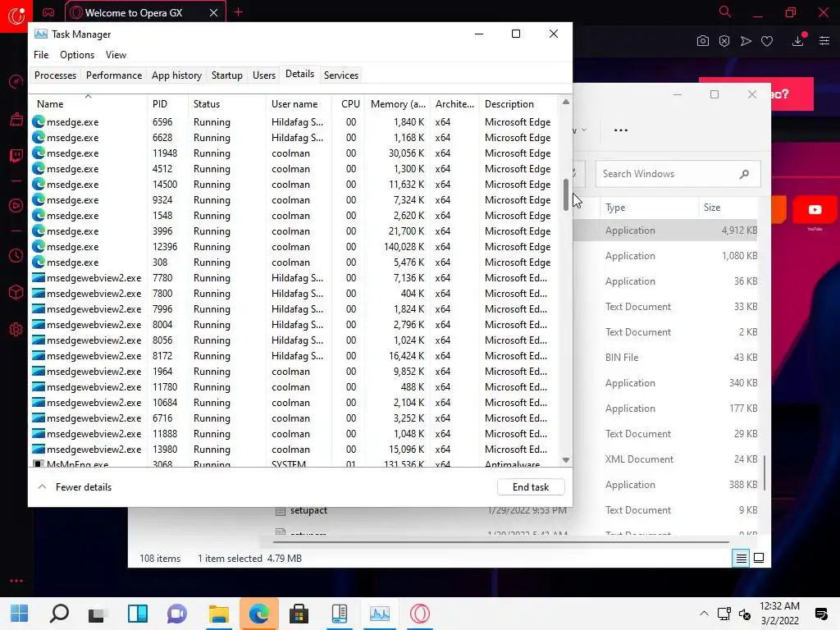Switch File Explorer to details view icon

742,558
